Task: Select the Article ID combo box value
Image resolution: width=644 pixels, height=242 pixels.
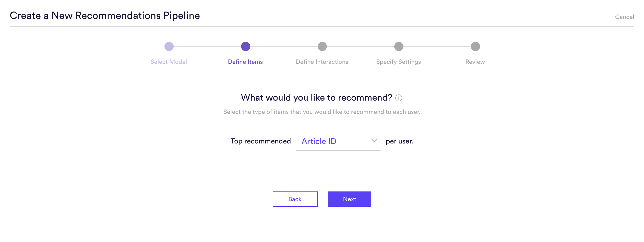Action: click(338, 141)
